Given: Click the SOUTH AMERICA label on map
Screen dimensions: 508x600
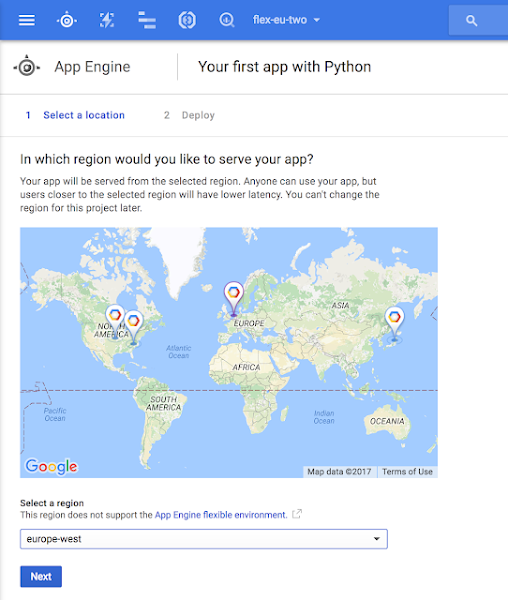Looking at the screenshot, I should (x=163, y=403).
